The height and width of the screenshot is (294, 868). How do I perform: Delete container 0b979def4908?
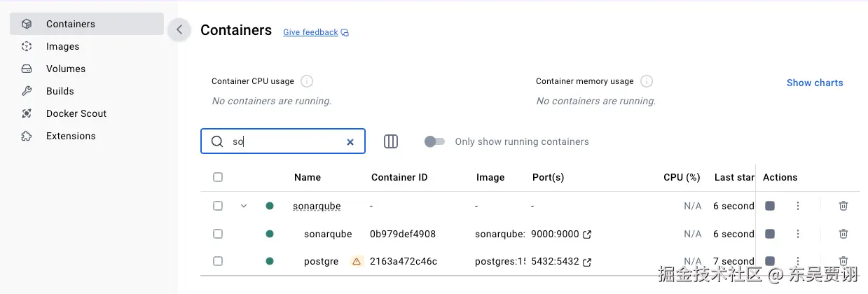(x=843, y=234)
